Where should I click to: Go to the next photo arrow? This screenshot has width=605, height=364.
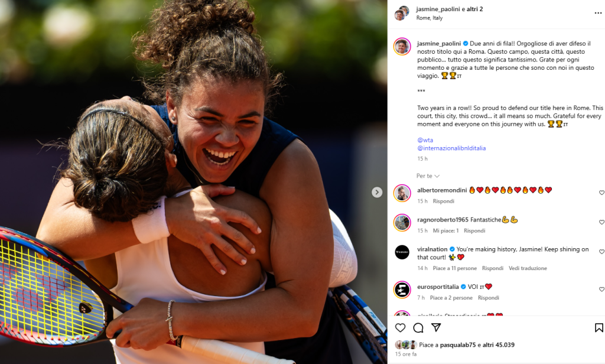(x=377, y=192)
